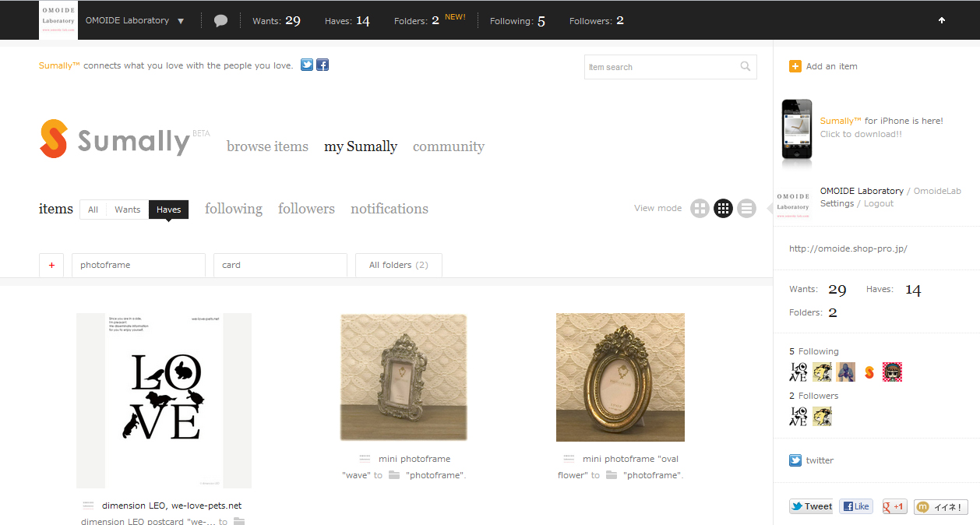
Task: Click the scroll-to-top arrow icon
Action: click(942, 21)
